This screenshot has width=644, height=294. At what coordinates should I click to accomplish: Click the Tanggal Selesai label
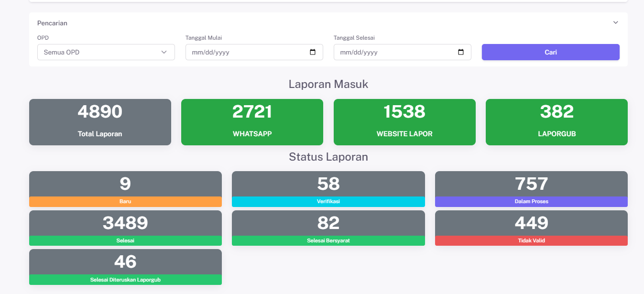(x=353, y=38)
